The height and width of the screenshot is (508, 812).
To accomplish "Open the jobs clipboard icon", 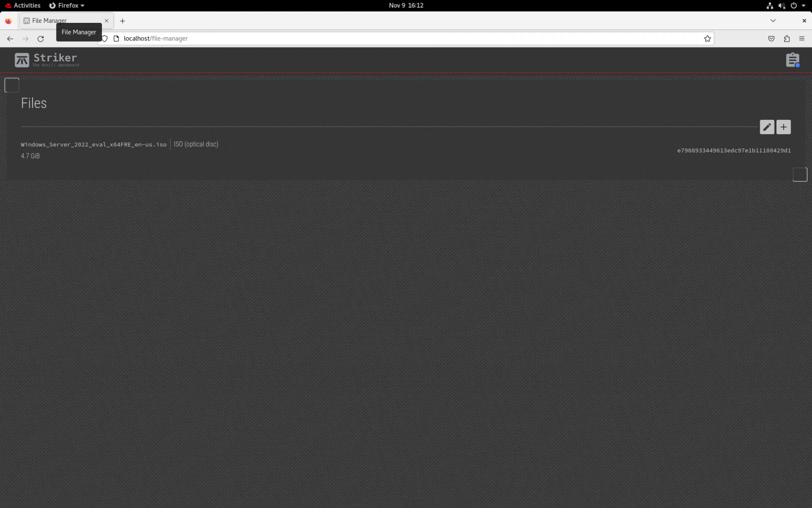I will (x=792, y=60).
